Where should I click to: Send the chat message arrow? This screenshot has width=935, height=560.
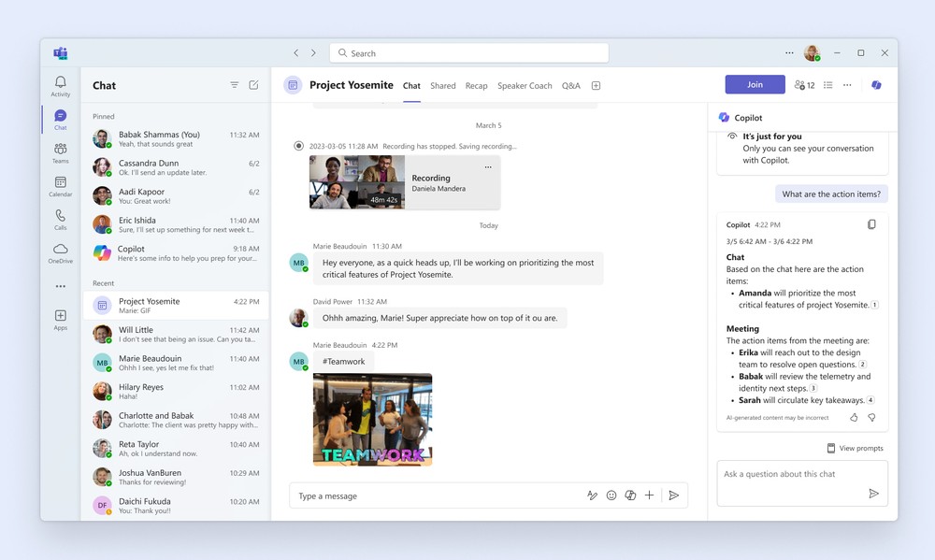tap(674, 495)
